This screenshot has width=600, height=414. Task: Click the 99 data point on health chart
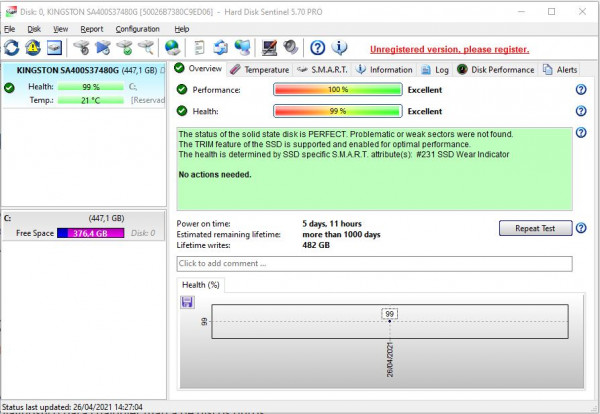point(390,321)
